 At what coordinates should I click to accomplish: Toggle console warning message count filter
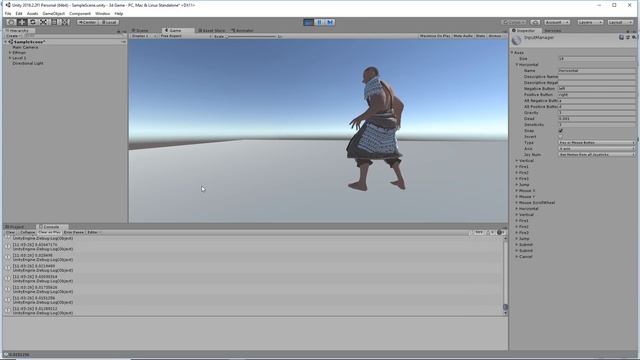tap(490, 232)
